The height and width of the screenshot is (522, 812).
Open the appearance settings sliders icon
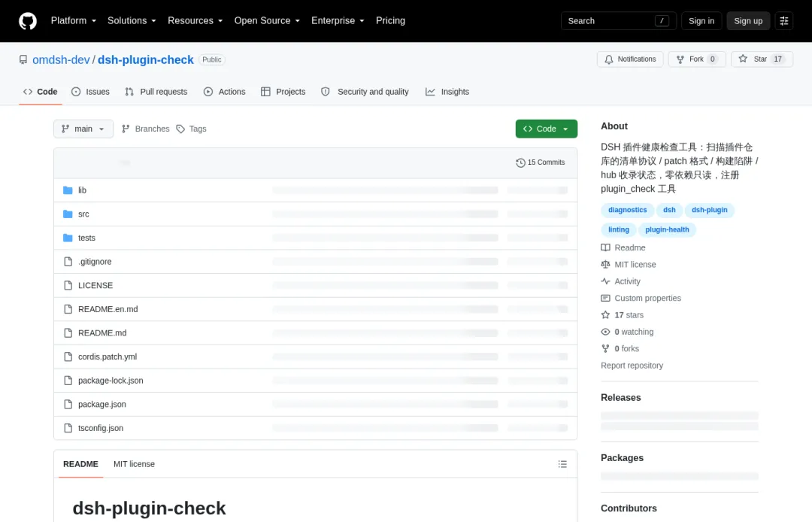[783, 21]
